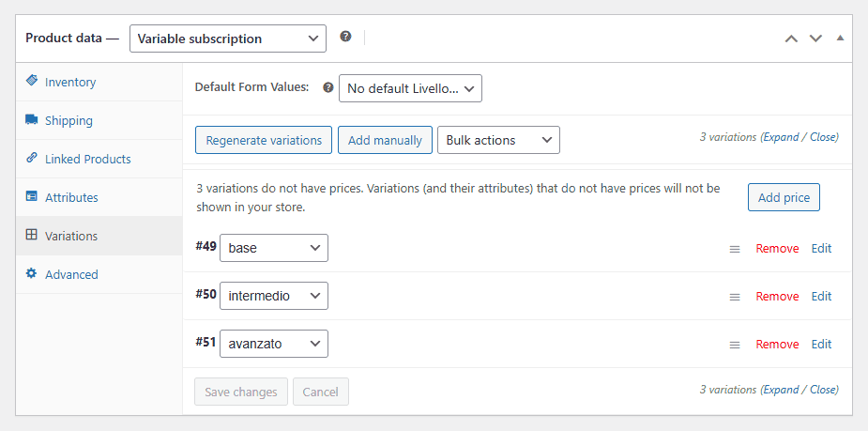Switch to the Inventory tab
This screenshot has height=431, width=868.
(x=99, y=82)
